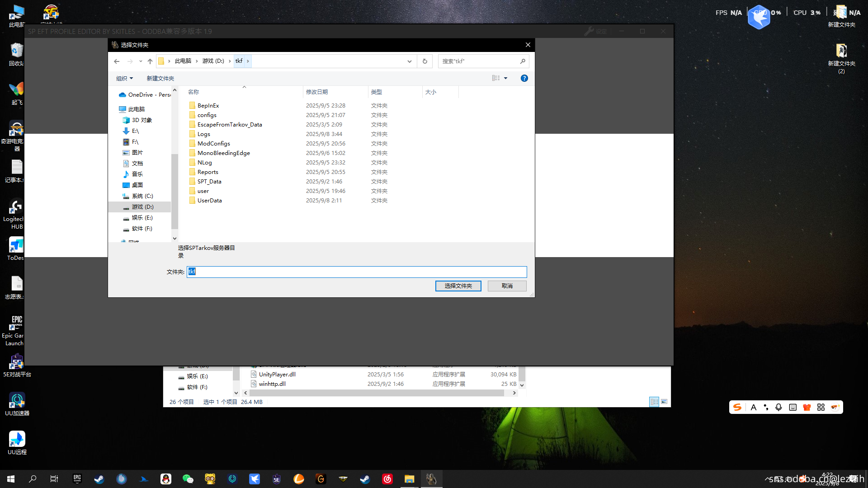Select the MonoBleedingEdge folder
This screenshot has width=868, height=488.
(x=223, y=153)
